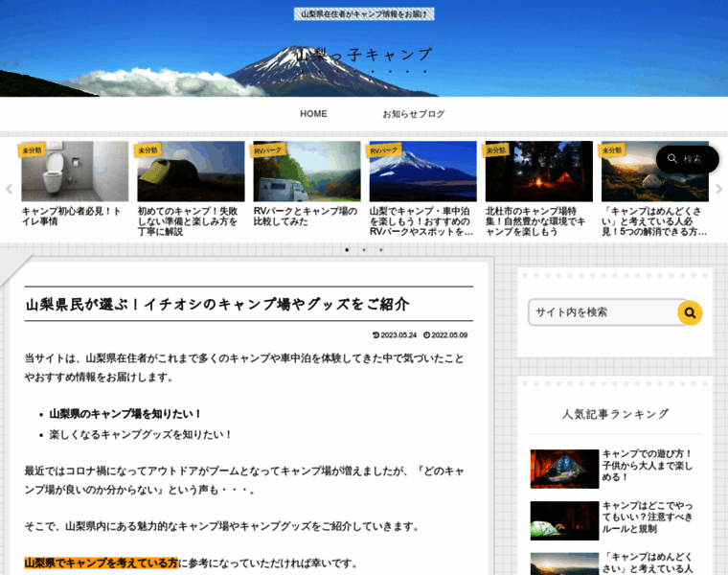The image size is (728, 575).
Task: Open ranking article キャンプでの遊び方!子供から大人まで
Action: click(648, 466)
